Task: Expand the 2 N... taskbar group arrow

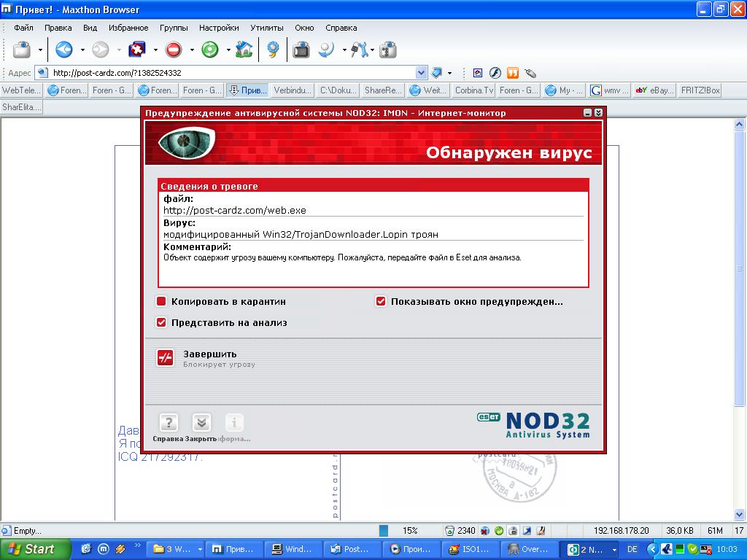Action: (x=614, y=550)
